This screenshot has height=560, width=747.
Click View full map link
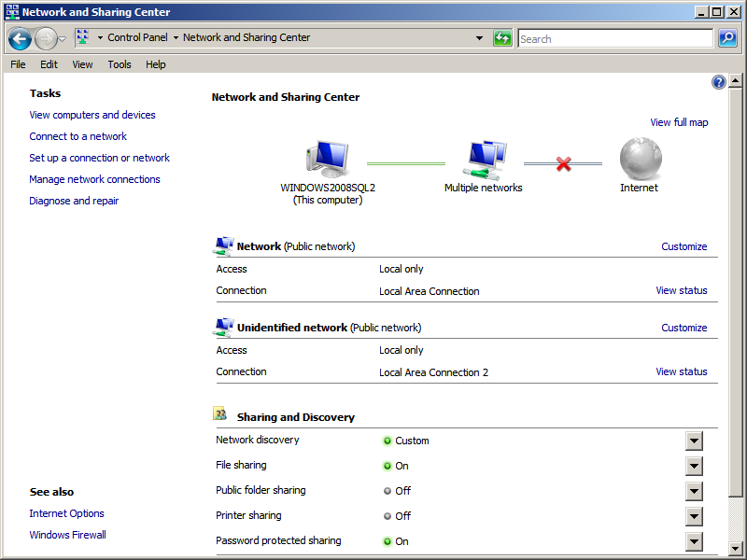pyautogui.click(x=679, y=122)
